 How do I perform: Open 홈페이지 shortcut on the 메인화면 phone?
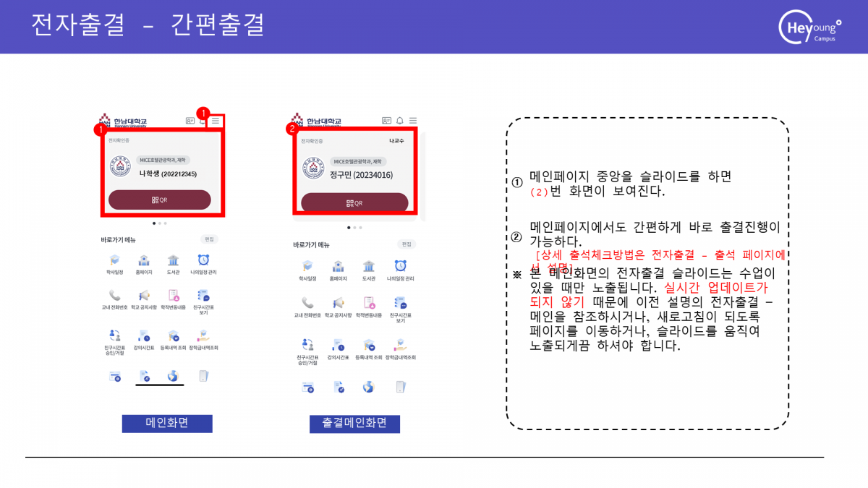[144, 265]
